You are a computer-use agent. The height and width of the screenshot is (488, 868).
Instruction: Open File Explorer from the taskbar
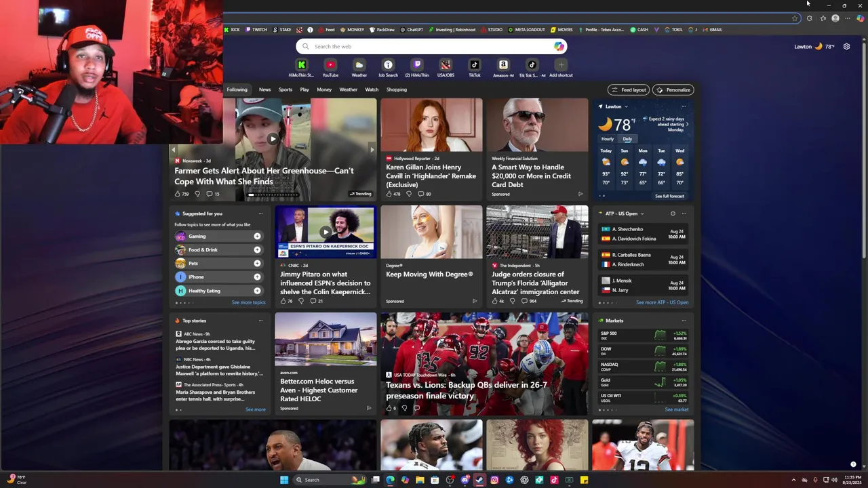(x=420, y=480)
